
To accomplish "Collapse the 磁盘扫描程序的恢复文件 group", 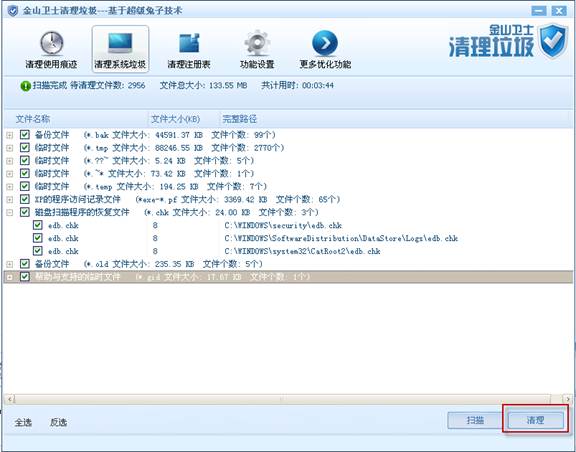I will pos(10,212).
